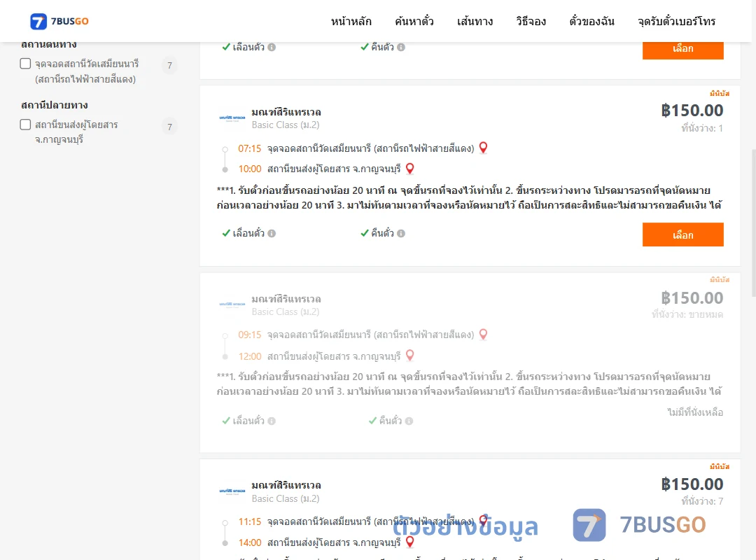
Task: Go to หน้าหลัก menu item
Action: coord(351,22)
